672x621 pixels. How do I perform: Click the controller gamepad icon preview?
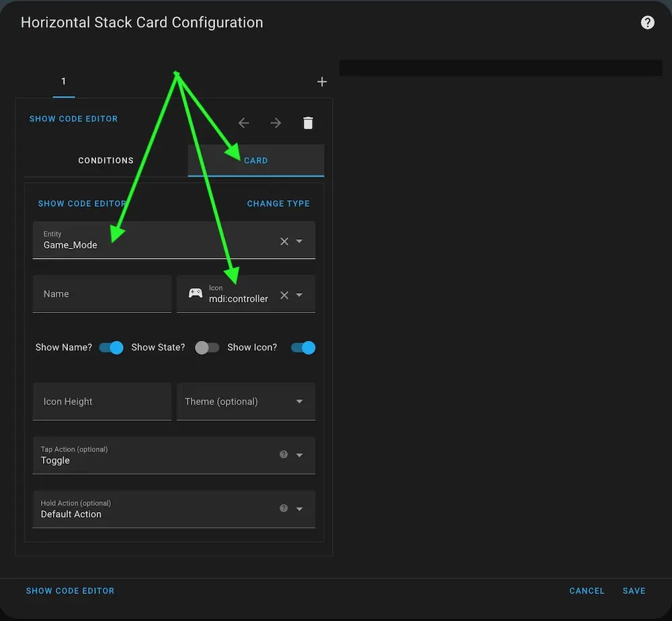click(196, 293)
